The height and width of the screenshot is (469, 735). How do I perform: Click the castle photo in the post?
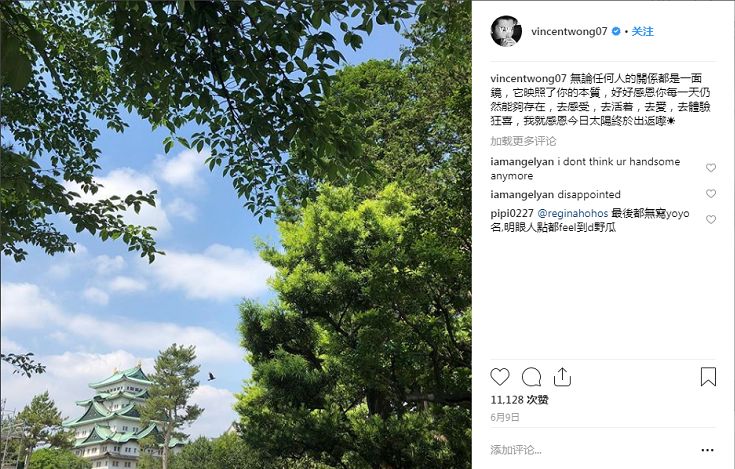236,234
